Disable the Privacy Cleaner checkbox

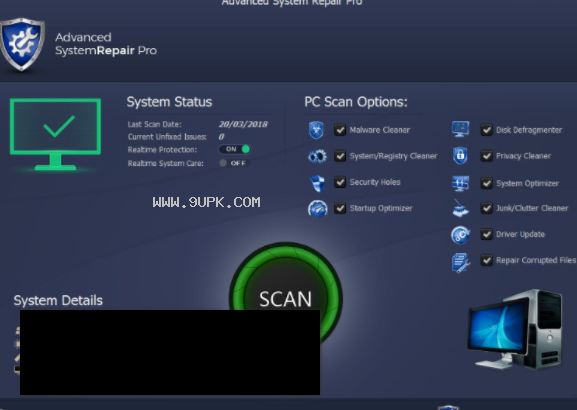[486, 156]
